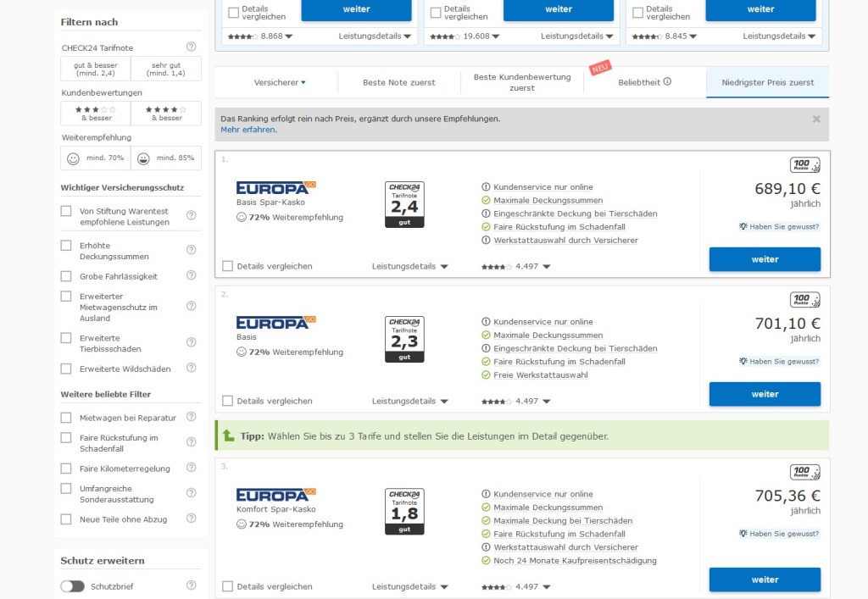The width and height of the screenshot is (868, 599).
Task: Open help icon for Schutzbrief
Action: coord(191,585)
